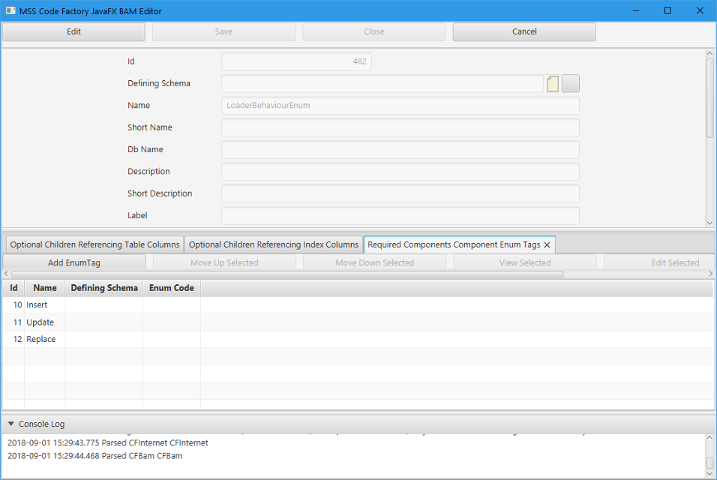
Task: Click the enum toolbar horizontal scrollbar
Action: 283,274
